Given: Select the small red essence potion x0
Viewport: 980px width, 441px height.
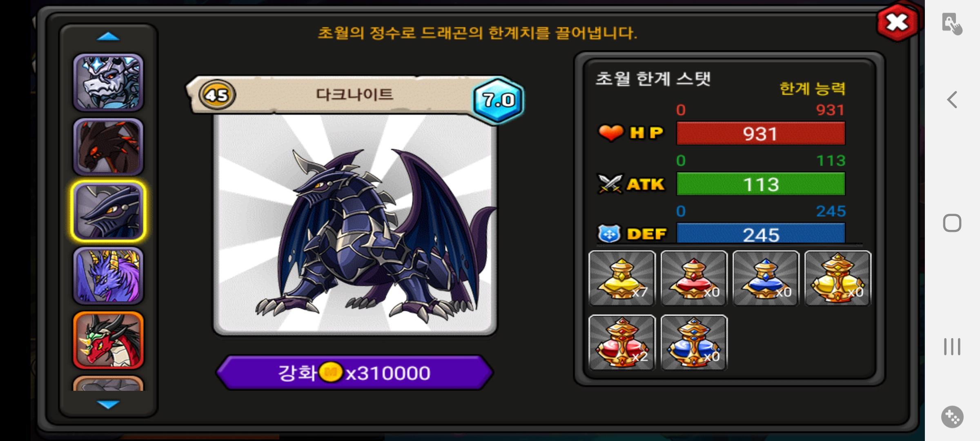Looking at the screenshot, I should pyautogui.click(x=694, y=278).
